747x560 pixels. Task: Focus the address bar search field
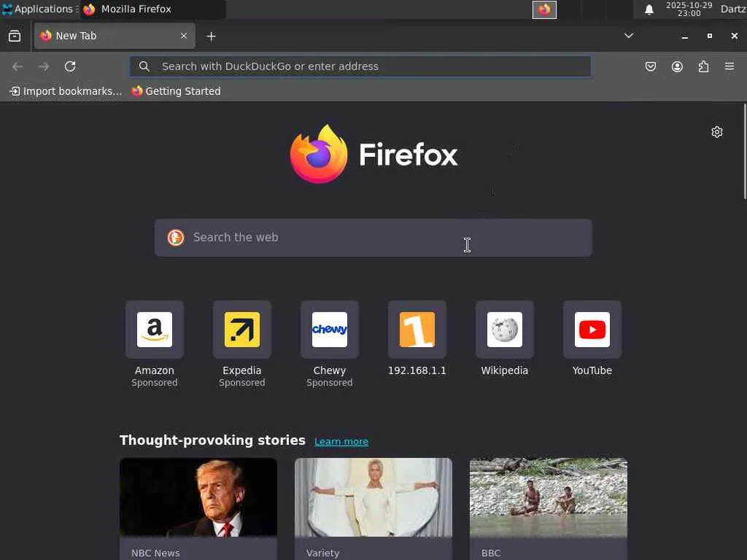pos(360,66)
